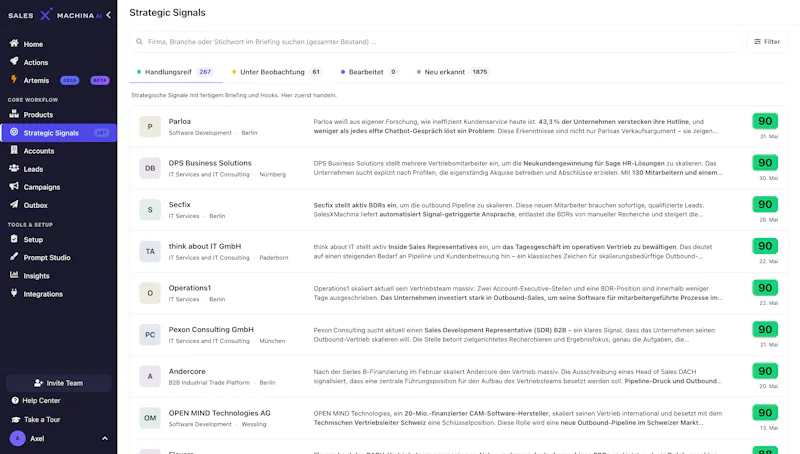Select the Handlungsreif tab
Viewport: 800px width, 454px height.
coord(176,72)
